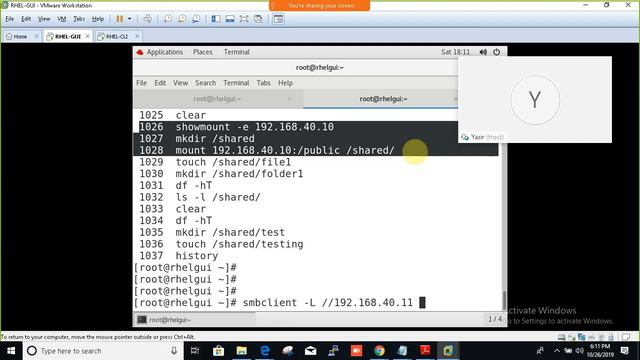Open the Terminal app menu in GNOME top bar
This screenshot has width=640, height=360.
pos(236,52)
